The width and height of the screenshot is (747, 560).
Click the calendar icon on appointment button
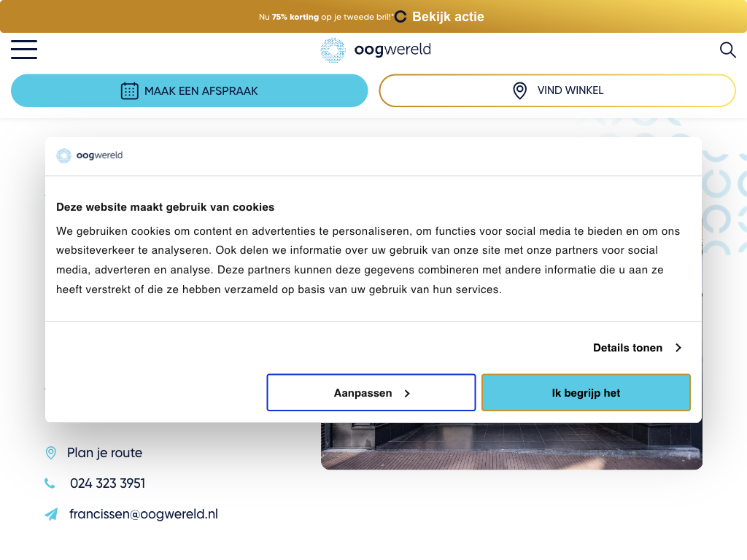[x=129, y=91]
